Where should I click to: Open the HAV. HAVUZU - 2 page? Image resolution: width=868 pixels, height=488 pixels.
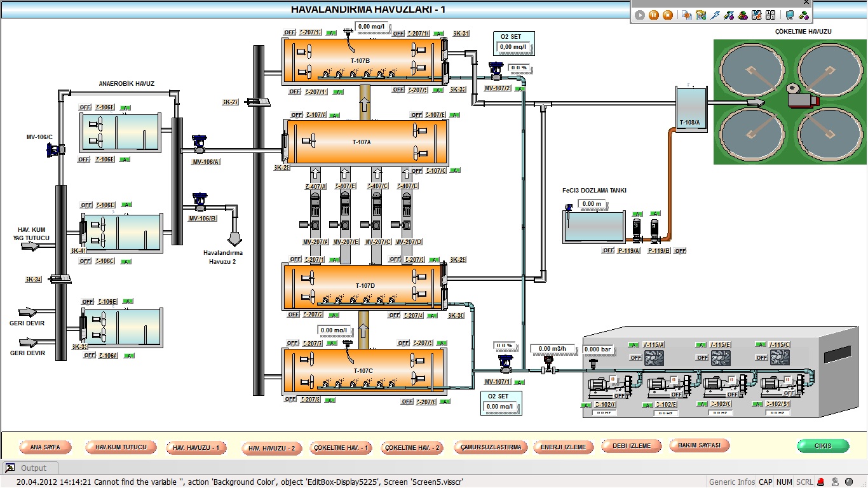pos(271,448)
